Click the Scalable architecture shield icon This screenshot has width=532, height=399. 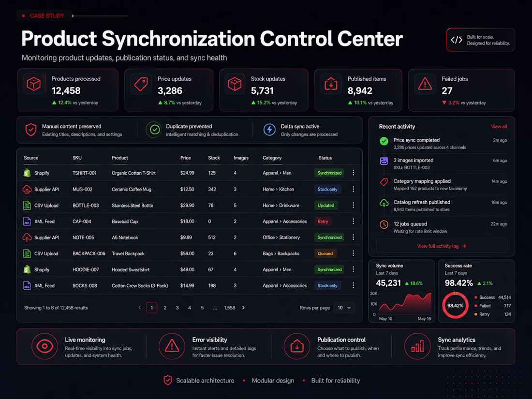coord(168,380)
